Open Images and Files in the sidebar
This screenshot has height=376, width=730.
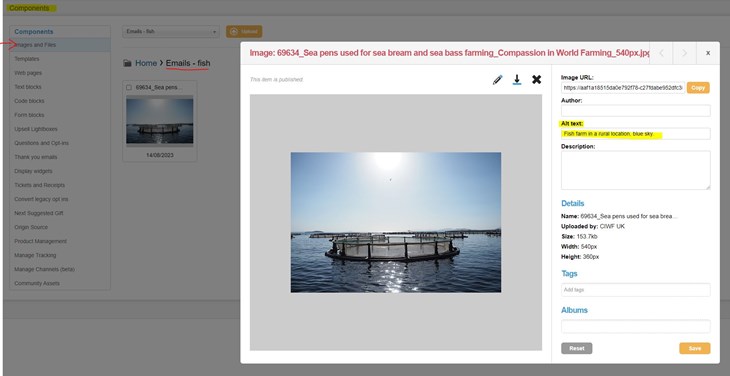[60, 45]
